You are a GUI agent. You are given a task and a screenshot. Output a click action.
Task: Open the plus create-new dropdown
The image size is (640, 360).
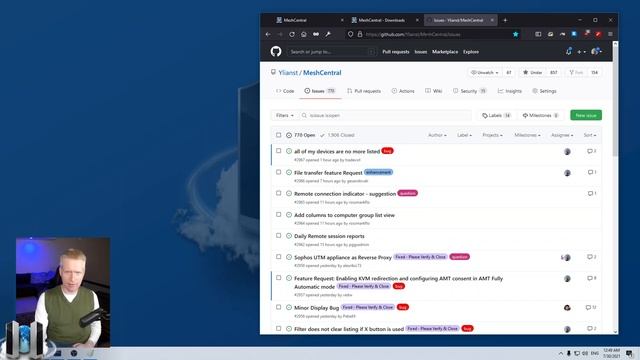click(581, 52)
